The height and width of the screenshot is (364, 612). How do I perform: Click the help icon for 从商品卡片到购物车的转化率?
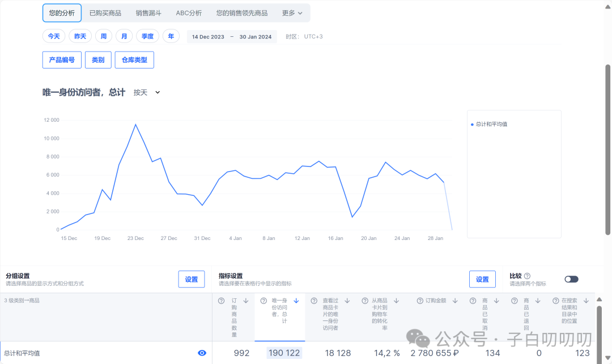click(364, 300)
